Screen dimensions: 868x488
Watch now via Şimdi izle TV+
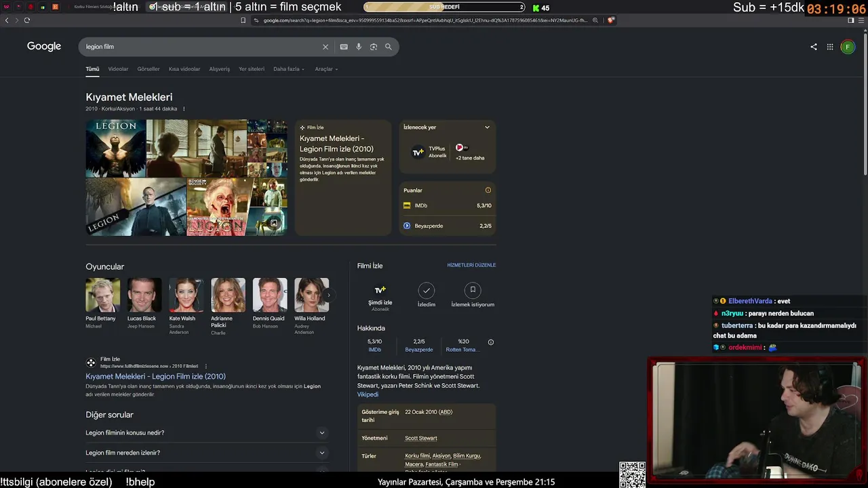click(x=380, y=297)
